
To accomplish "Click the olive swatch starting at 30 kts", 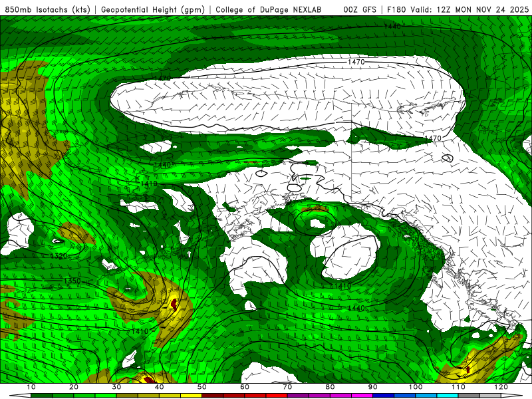I will pyautogui.click(x=127, y=396).
